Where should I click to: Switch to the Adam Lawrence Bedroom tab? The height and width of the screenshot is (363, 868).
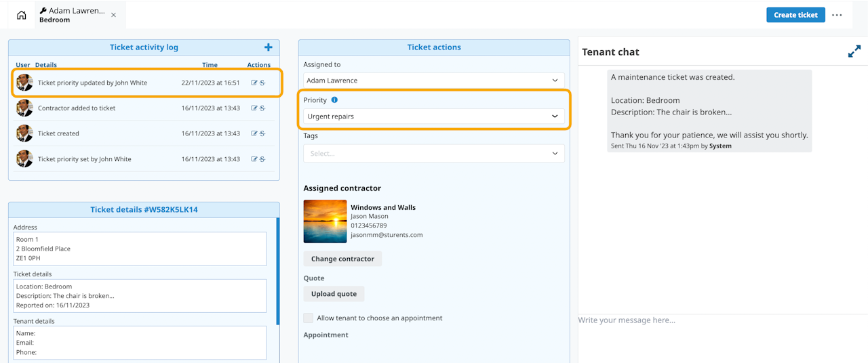[72, 15]
